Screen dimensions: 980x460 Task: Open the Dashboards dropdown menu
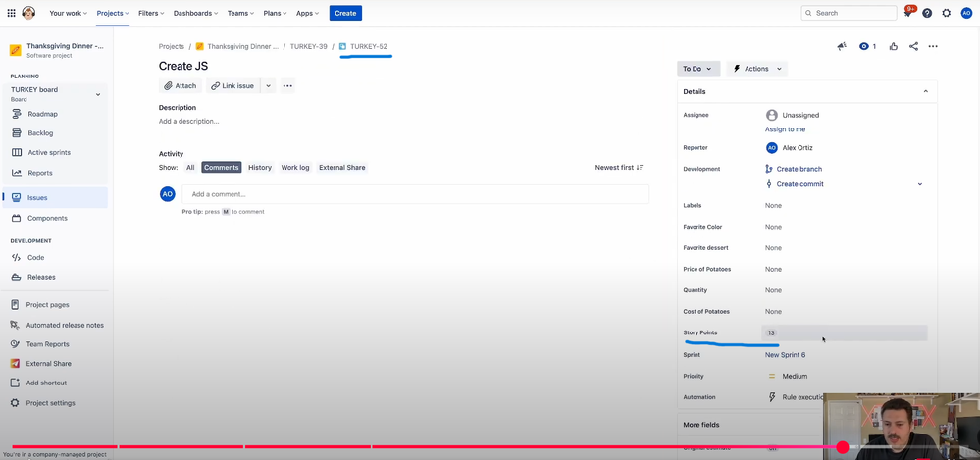tap(195, 13)
